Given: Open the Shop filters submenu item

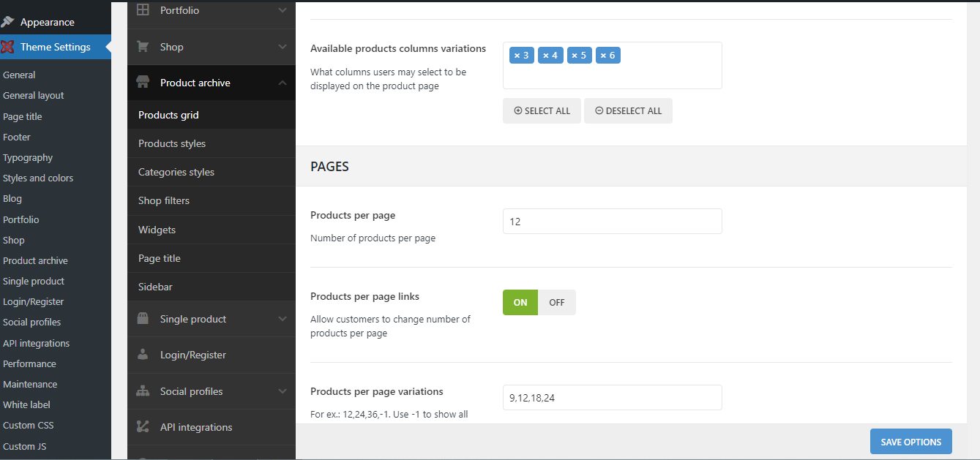Looking at the screenshot, I should (x=164, y=200).
